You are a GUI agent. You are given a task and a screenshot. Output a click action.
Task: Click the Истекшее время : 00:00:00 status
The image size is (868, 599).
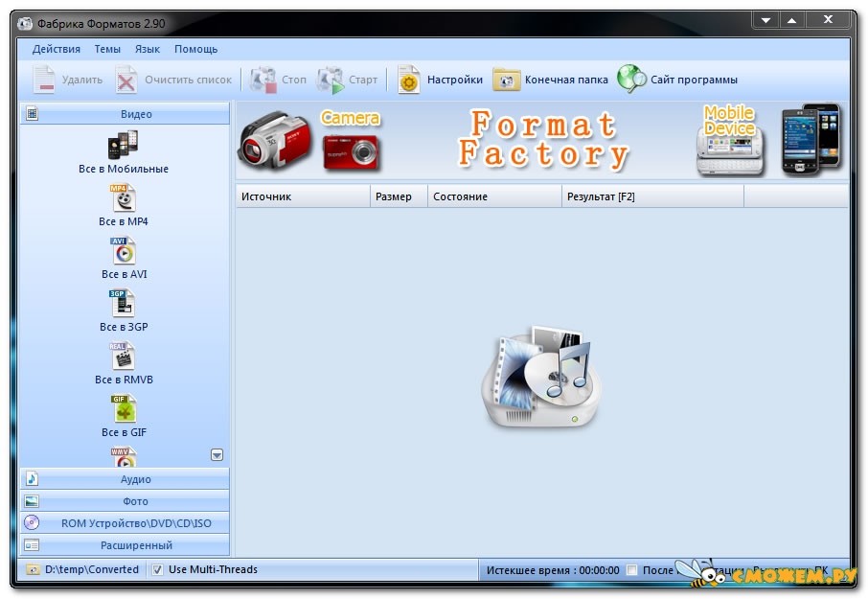[553, 570]
